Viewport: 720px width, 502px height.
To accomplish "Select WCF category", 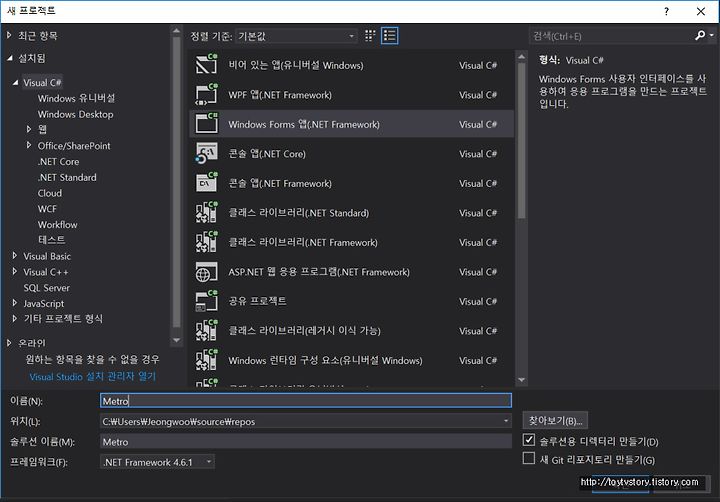I will (x=47, y=209).
